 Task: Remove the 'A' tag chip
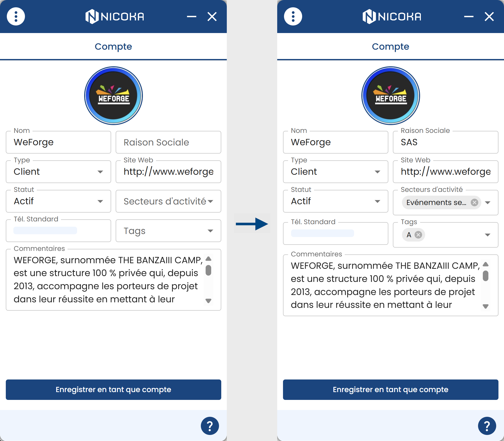(x=418, y=235)
